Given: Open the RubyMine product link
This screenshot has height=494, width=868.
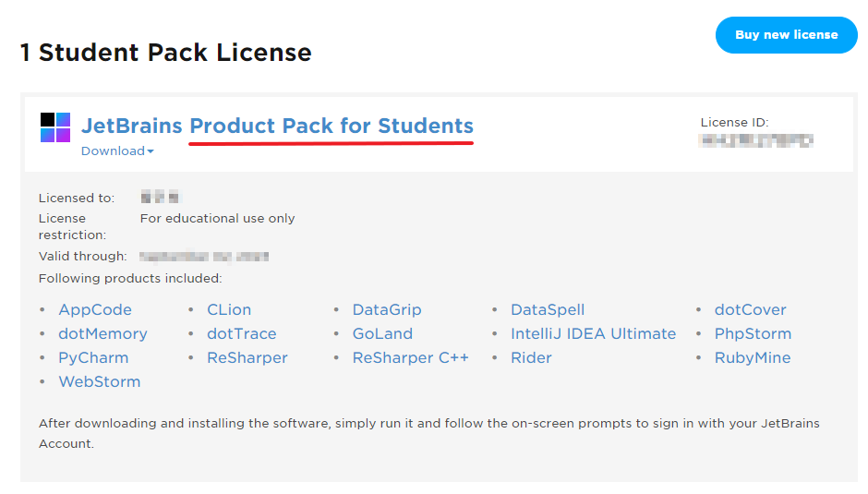Looking at the screenshot, I should click(753, 357).
